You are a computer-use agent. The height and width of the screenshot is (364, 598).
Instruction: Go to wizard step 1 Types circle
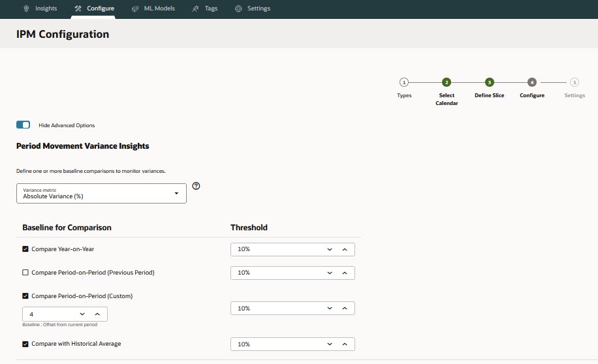[404, 82]
